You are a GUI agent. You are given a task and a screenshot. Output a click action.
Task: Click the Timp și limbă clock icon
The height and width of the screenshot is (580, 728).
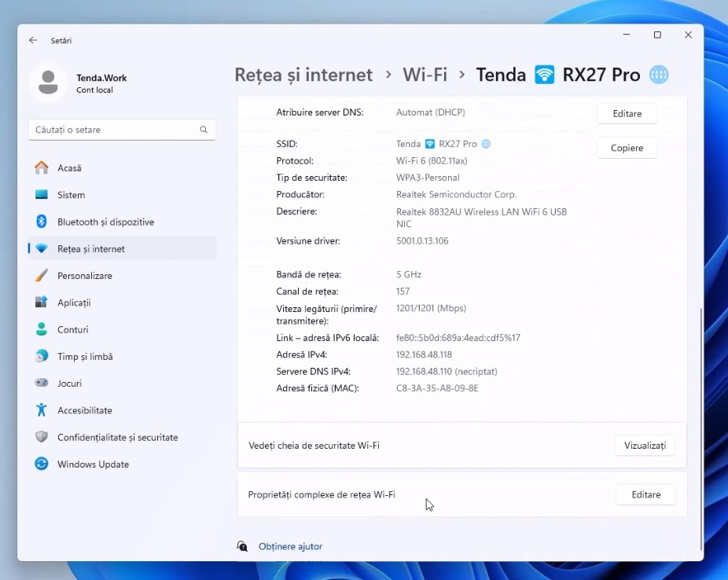click(x=42, y=356)
